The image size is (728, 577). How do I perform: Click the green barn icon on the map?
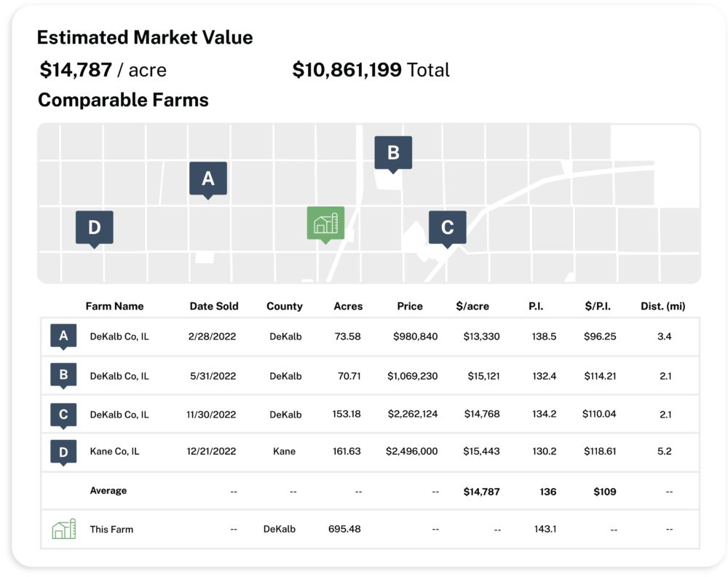[325, 222]
